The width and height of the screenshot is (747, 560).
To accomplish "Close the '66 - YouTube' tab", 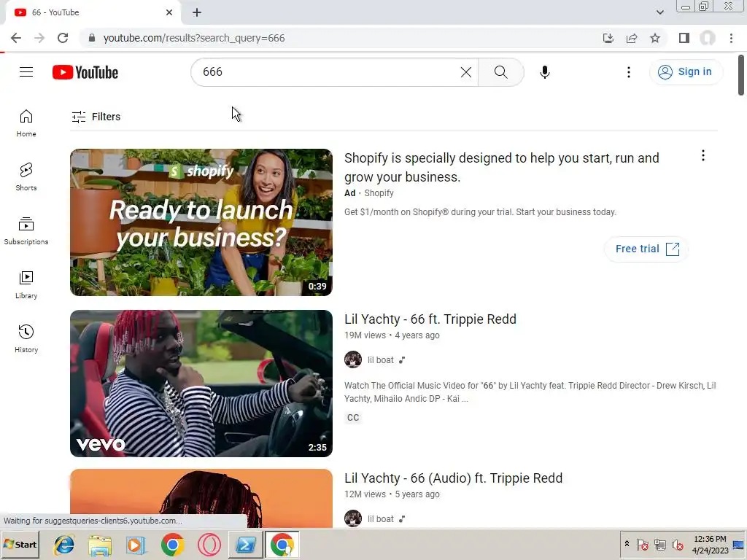I will (x=169, y=12).
